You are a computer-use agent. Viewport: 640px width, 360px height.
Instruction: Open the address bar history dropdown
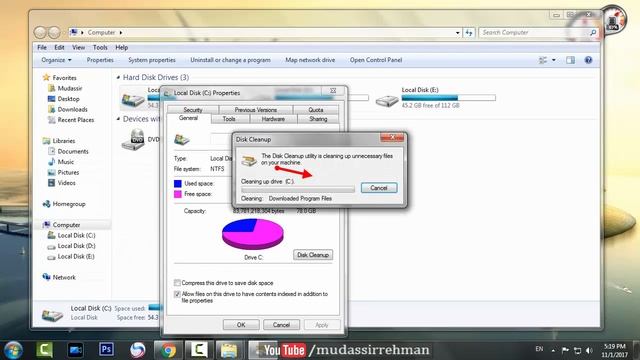pos(458,33)
